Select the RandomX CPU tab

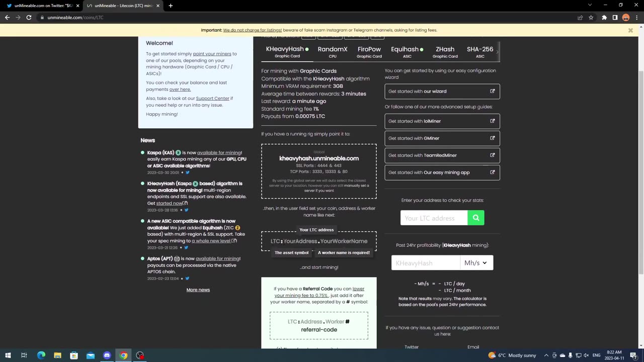tap(333, 51)
